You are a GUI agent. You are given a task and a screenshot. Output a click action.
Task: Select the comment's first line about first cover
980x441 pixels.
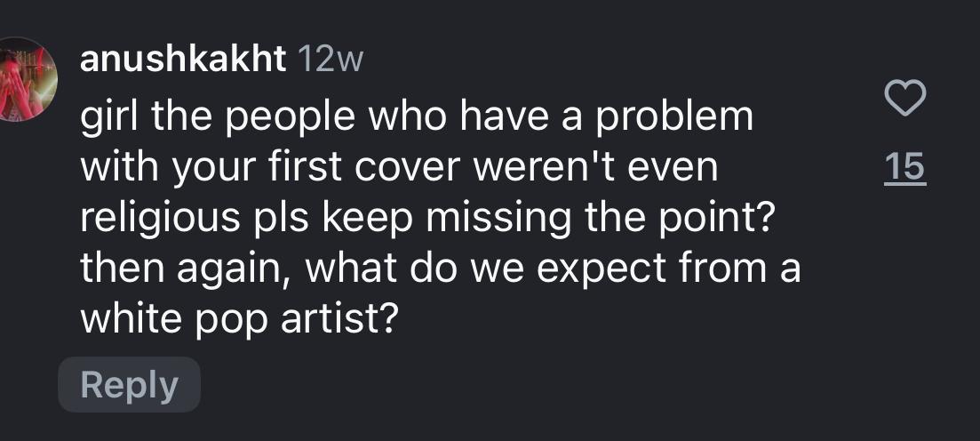tap(416, 116)
